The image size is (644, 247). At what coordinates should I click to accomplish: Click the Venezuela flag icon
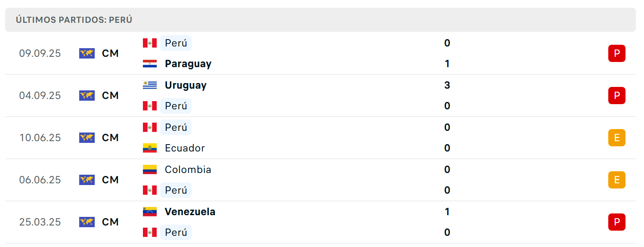coord(150,212)
